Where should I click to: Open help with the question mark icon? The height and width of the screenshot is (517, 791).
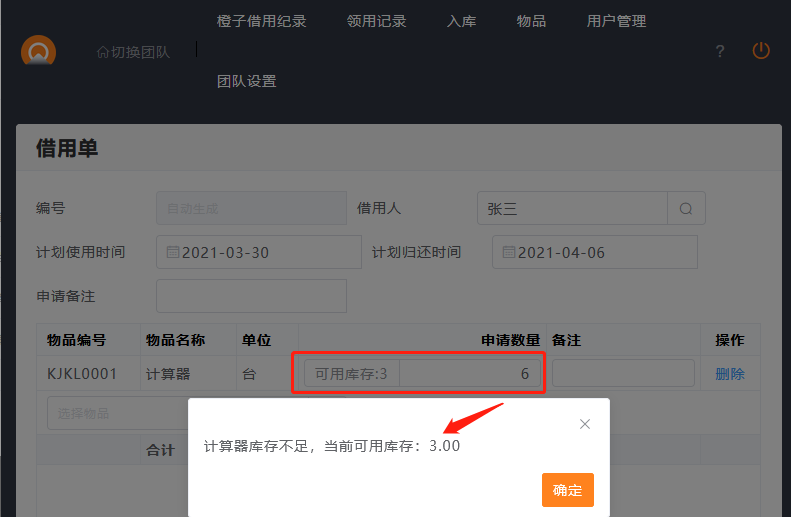point(720,52)
